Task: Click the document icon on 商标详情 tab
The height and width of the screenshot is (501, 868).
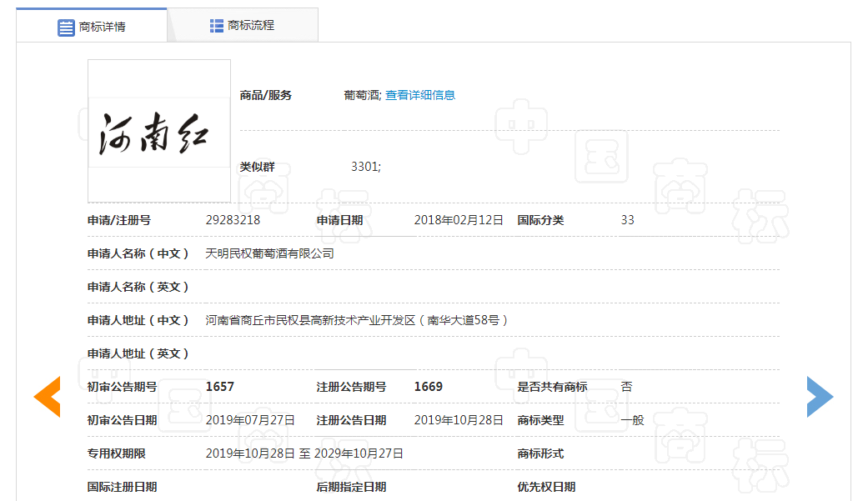Action: click(x=66, y=28)
